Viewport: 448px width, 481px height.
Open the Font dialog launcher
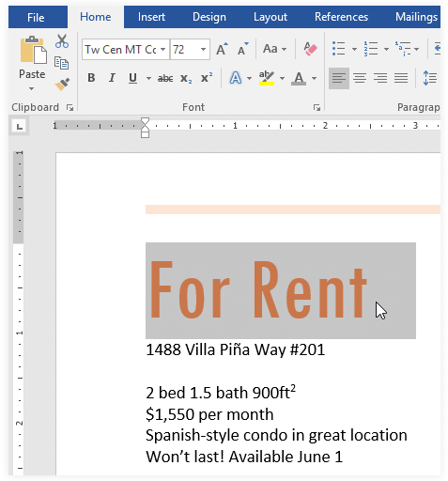(317, 108)
